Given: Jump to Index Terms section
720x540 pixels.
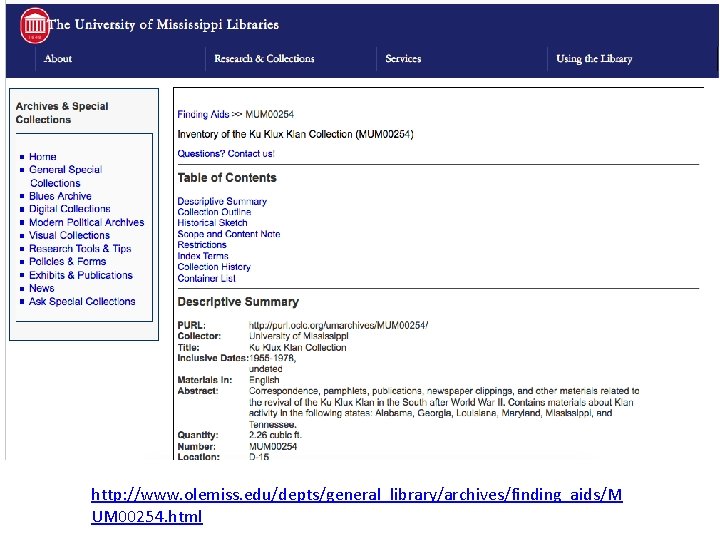Looking at the screenshot, I should (203, 256).
